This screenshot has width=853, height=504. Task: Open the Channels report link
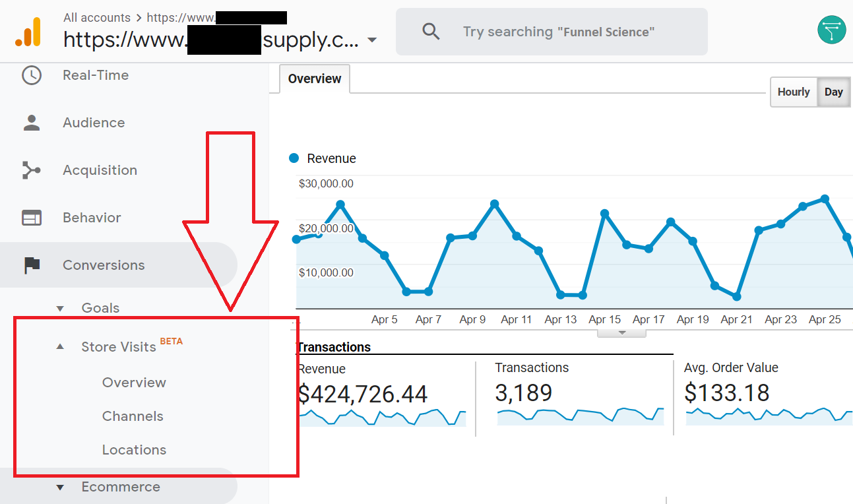click(x=133, y=416)
